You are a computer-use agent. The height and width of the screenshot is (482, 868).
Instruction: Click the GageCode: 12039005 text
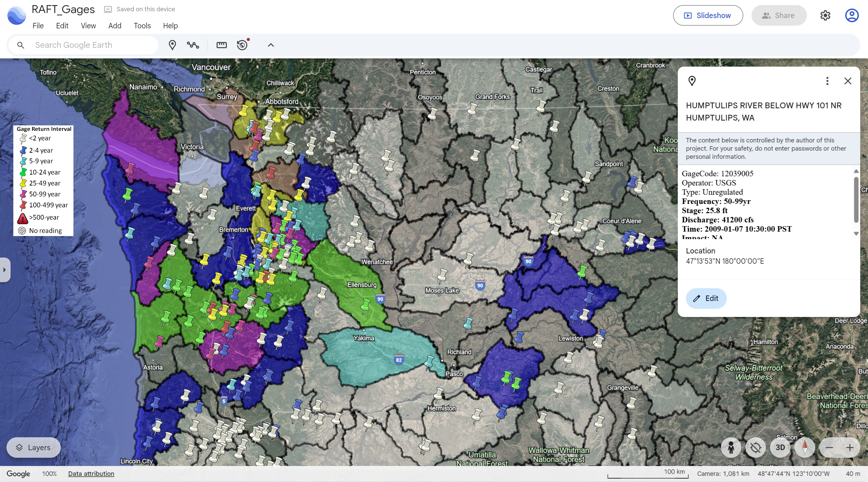tap(717, 174)
